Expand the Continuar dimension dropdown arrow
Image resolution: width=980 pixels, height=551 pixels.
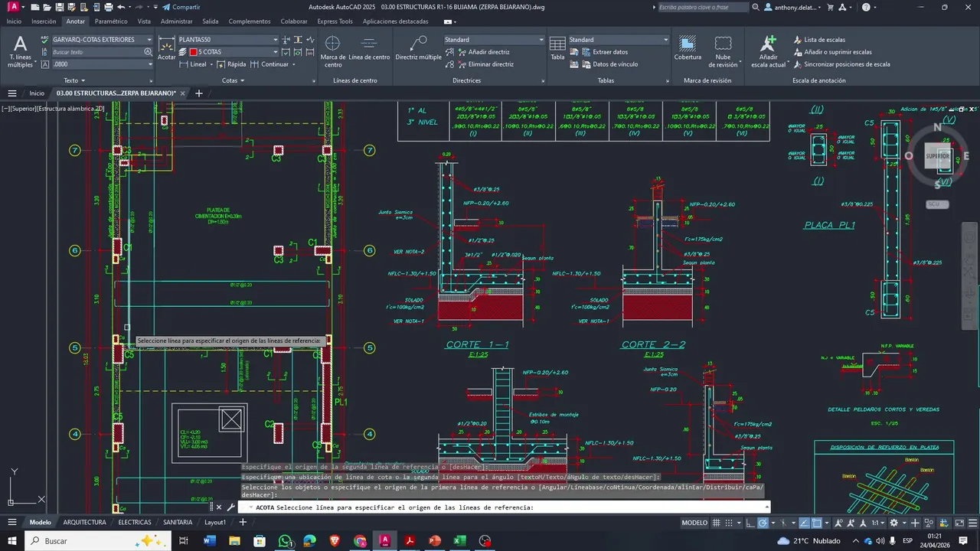[x=293, y=64]
